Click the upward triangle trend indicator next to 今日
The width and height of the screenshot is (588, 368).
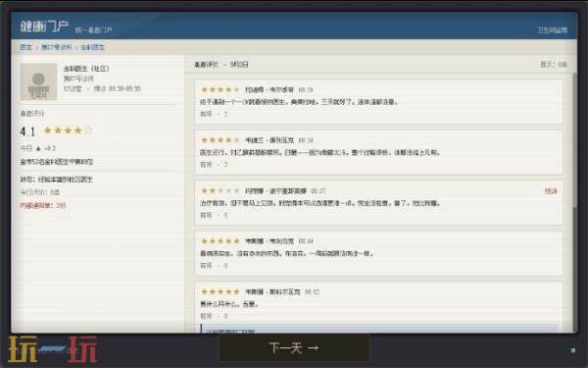(x=38, y=148)
